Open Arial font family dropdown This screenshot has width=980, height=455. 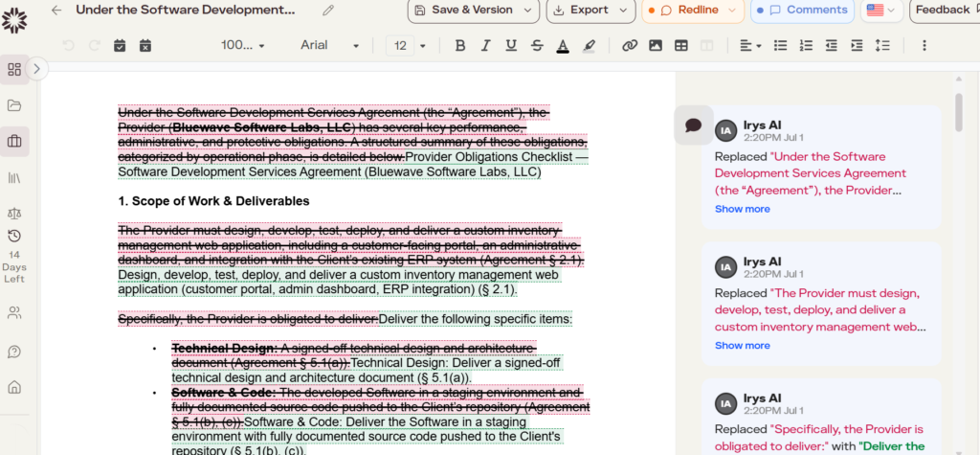329,46
